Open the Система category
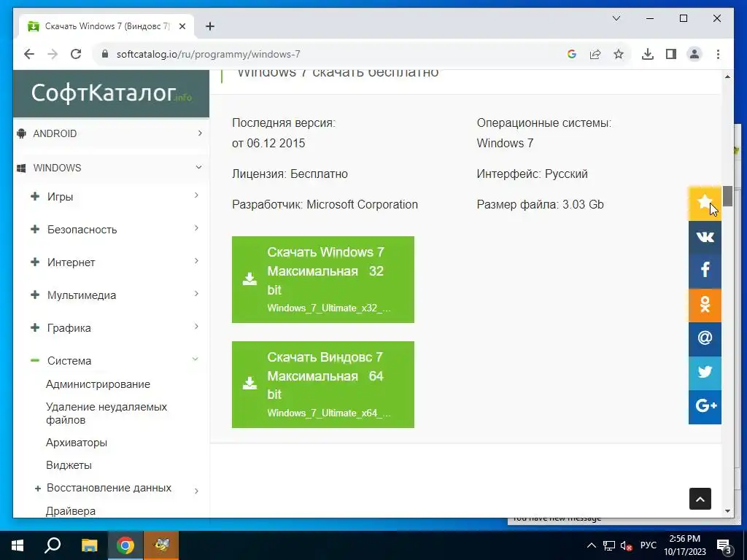Image resolution: width=747 pixels, height=560 pixels. (69, 361)
